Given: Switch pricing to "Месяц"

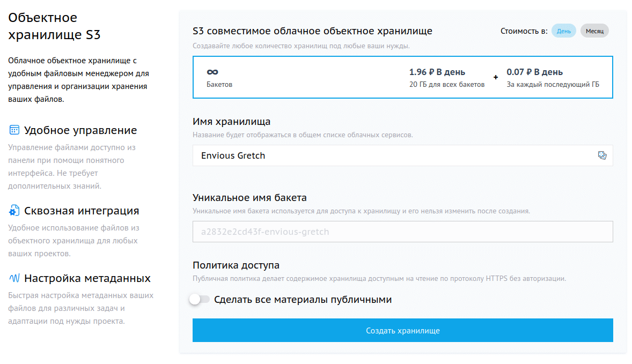Looking at the screenshot, I should pos(594,31).
